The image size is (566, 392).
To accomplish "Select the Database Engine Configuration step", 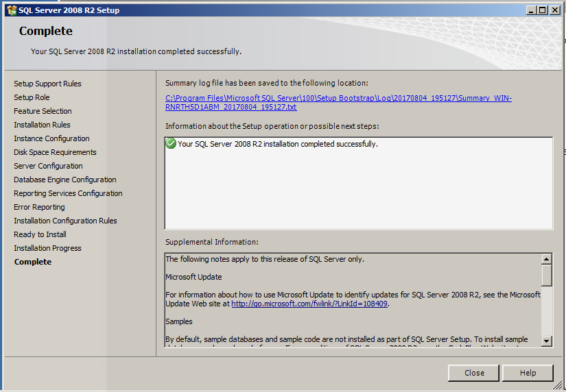I will pyautogui.click(x=65, y=180).
